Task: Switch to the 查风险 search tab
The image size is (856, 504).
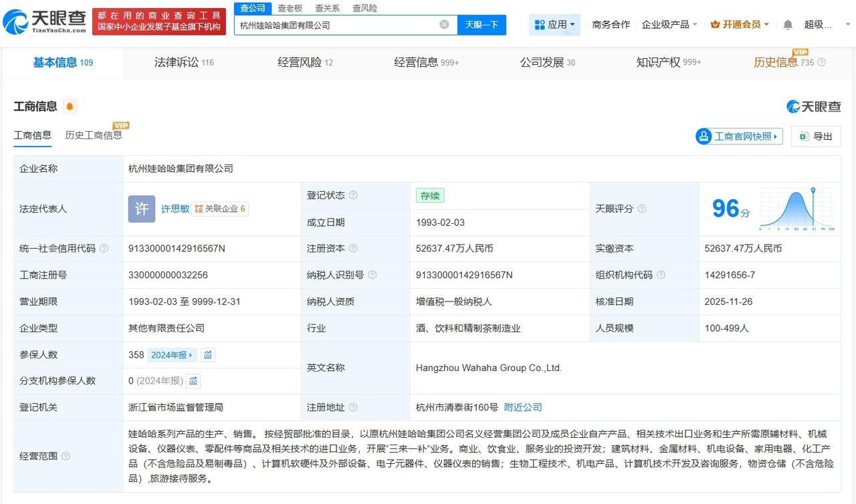Action: coord(364,8)
